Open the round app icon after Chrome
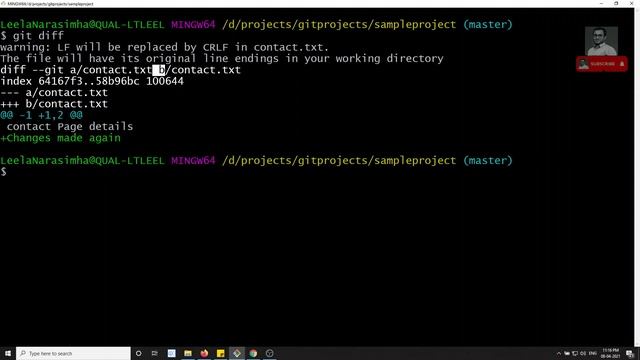The width and height of the screenshot is (640, 360). tap(269, 353)
